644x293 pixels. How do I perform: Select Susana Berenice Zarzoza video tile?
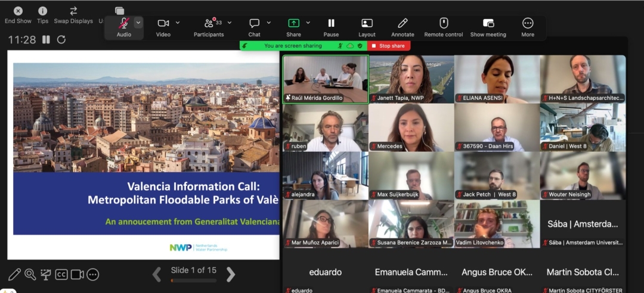[x=411, y=224]
